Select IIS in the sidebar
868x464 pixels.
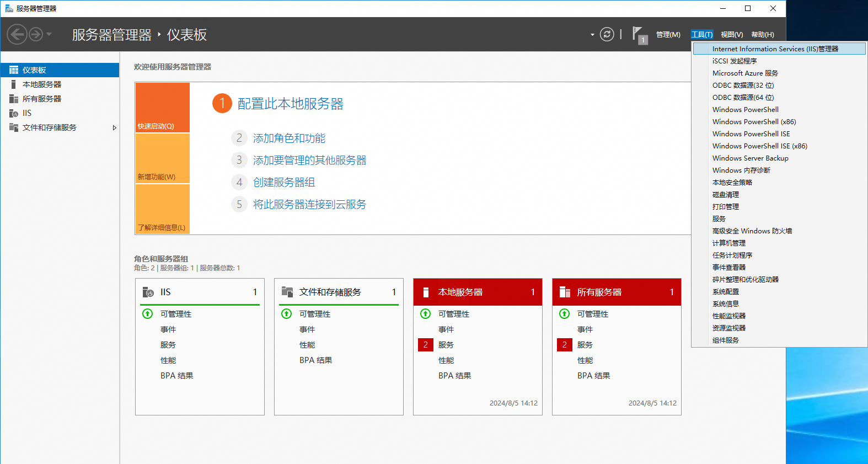point(60,113)
